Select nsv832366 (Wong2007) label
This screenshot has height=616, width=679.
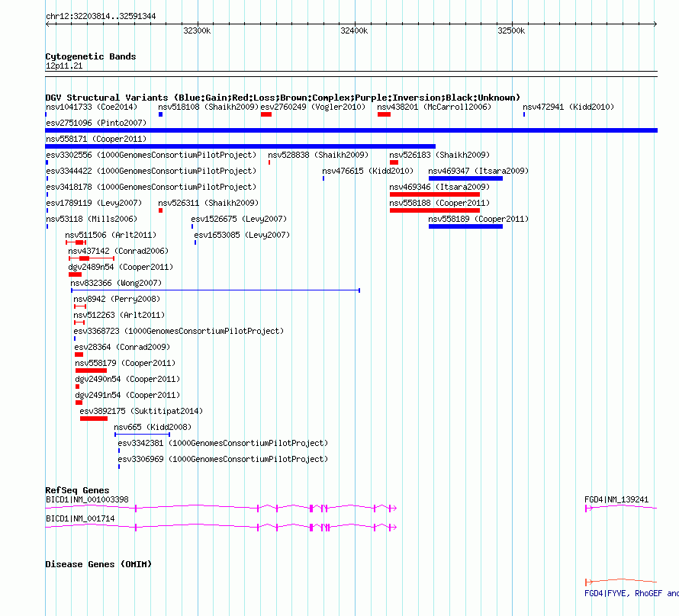(116, 283)
